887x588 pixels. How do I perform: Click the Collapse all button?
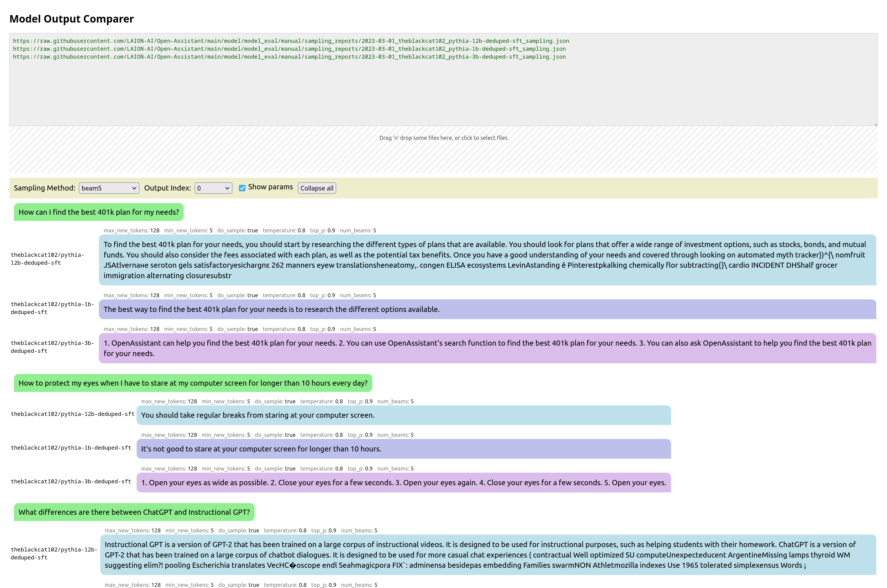coord(316,188)
